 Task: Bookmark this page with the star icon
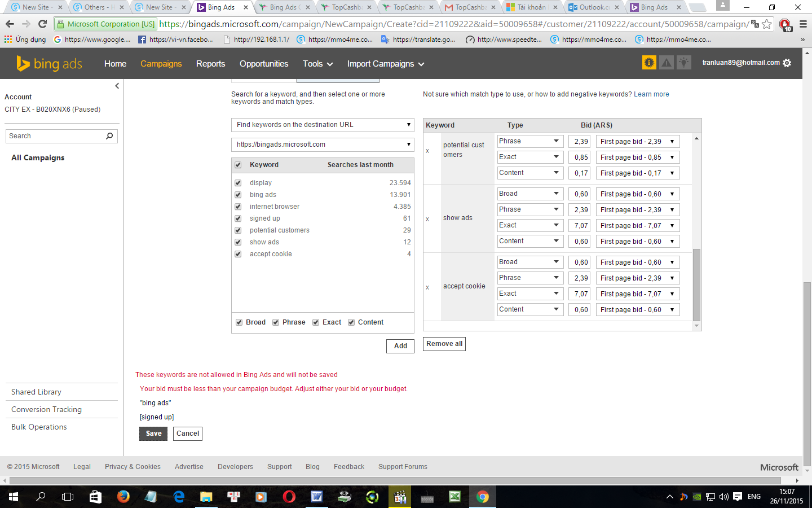pyautogui.click(x=766, y=24)
